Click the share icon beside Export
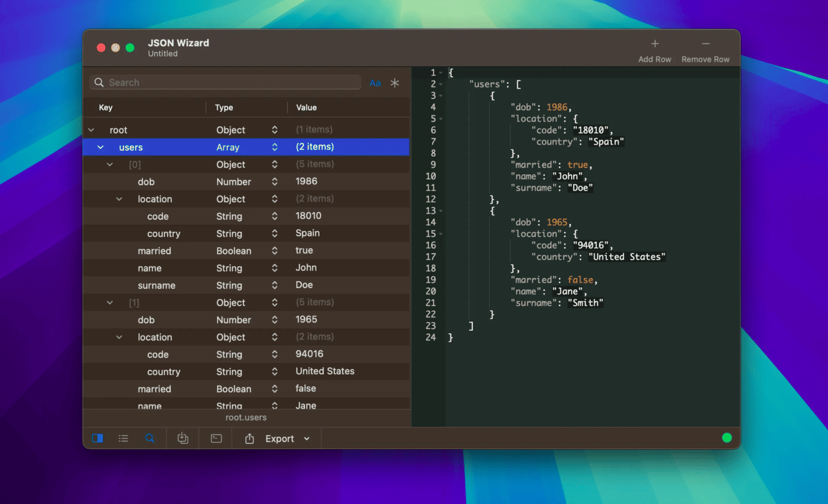 pos(250,438)
